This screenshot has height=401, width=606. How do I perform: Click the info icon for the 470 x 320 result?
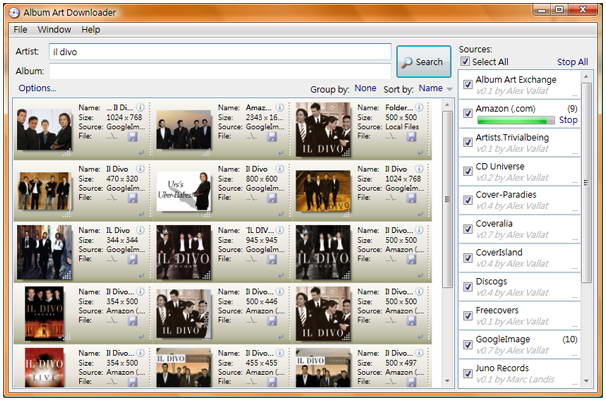coord(141,169)
